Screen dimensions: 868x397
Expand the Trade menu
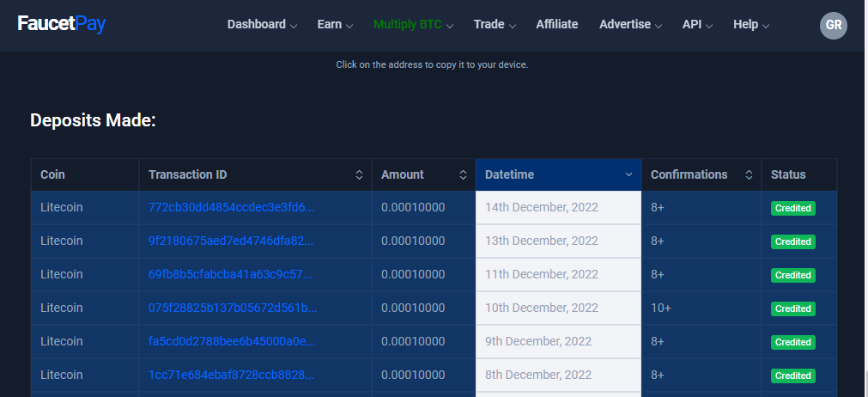(495, 24)
